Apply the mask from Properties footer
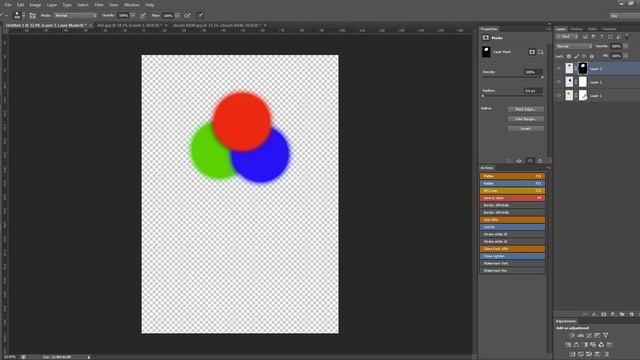The height and width of the screenshot is (360, 640). click(519, 161)
